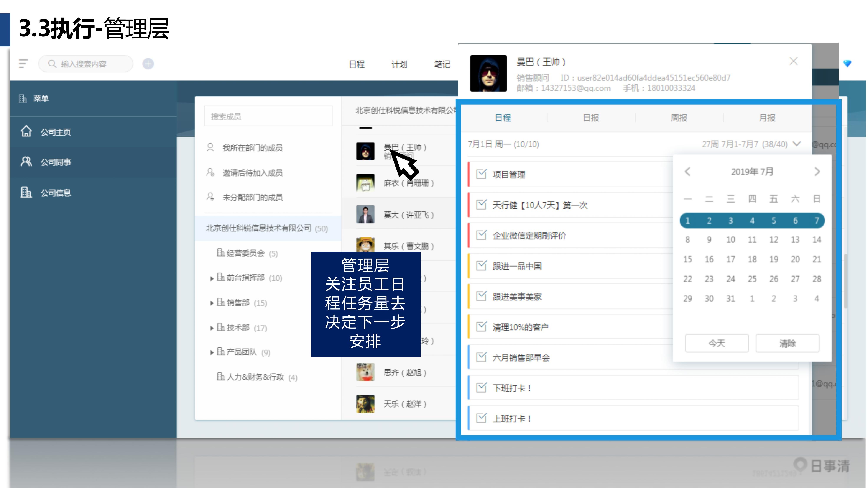Select 北京创仕科锐信息技术有限公司 (50) in tree

[268, 228]
